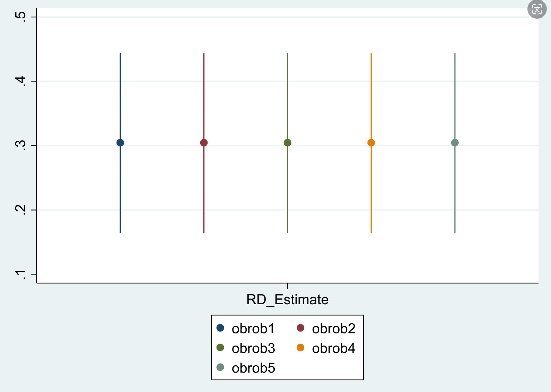Click the .5 y-axis tick label
551x392 pixels.
21,17
